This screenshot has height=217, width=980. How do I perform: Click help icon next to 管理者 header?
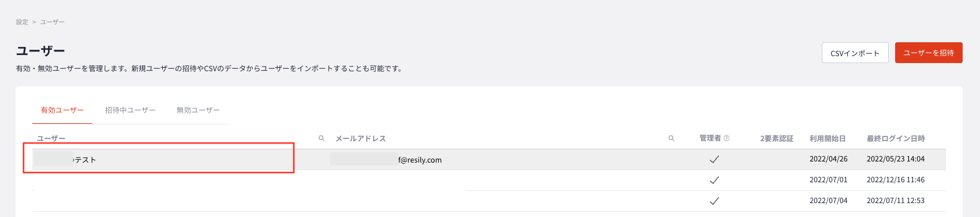(x=726, y=138)
